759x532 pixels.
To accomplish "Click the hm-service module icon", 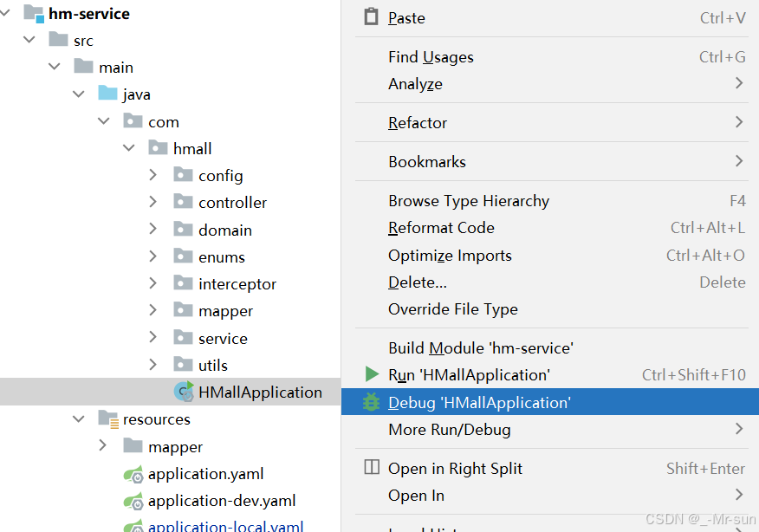I will point(33,14).
